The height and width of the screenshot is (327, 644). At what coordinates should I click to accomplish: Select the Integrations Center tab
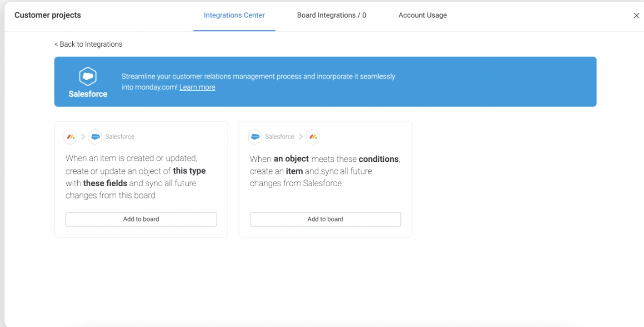(x=234, y=15)
